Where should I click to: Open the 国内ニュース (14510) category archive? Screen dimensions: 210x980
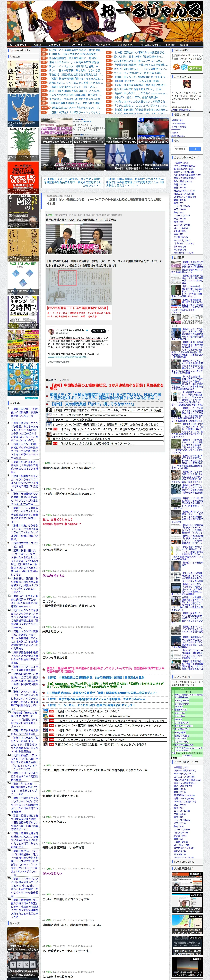click(x=184, y=172)
